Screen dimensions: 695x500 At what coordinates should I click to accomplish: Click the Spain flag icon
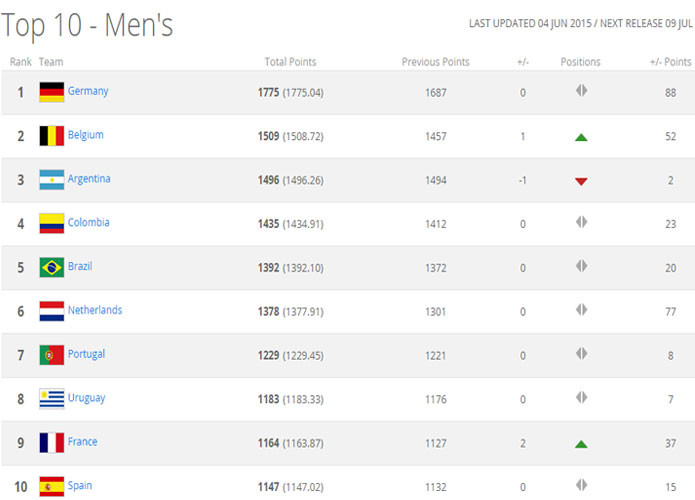[x=51, y=486]
